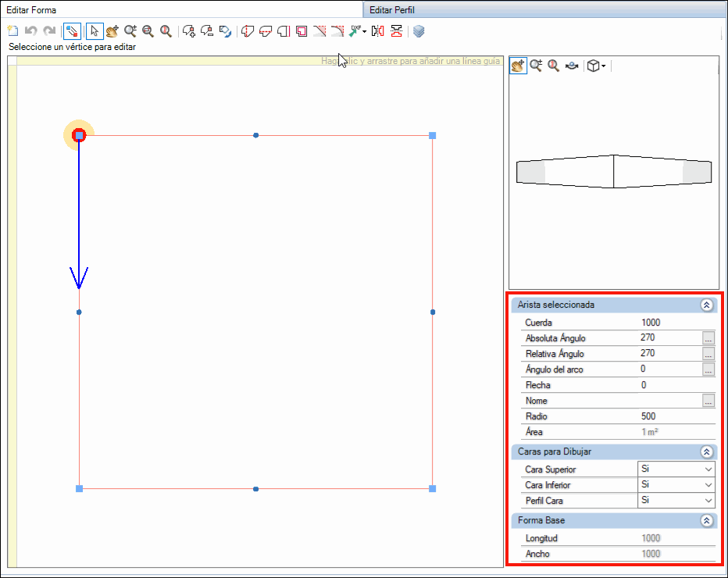This screenshot has width=728, height=578.
Task: Click the Redo arrow icon
Action: [49, 31]
